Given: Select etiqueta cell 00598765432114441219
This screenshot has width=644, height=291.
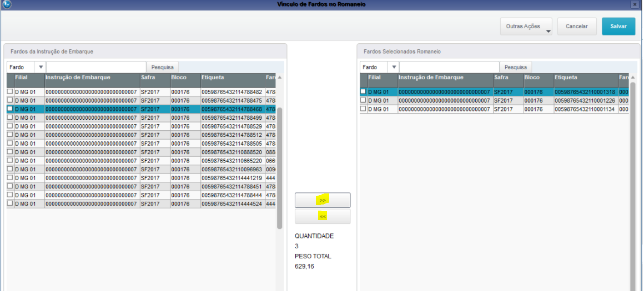Looking at the screenshot, I should (233, 178).
